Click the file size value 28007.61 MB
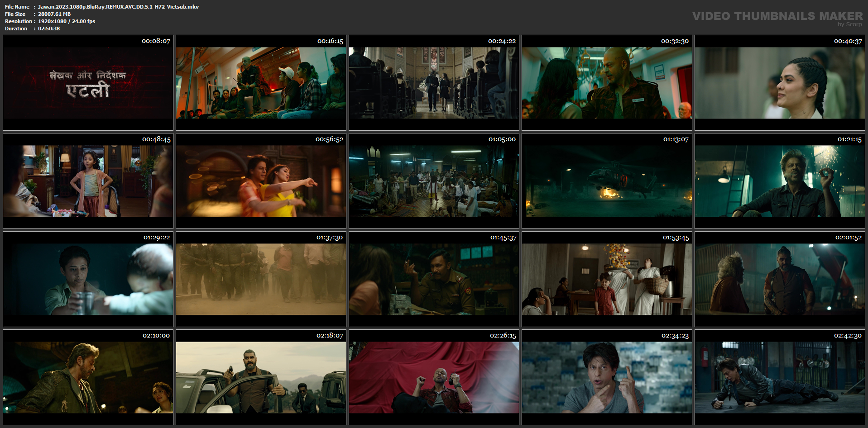Image resolution: width=868 pixels, height=428 pixels. (54, 14)
